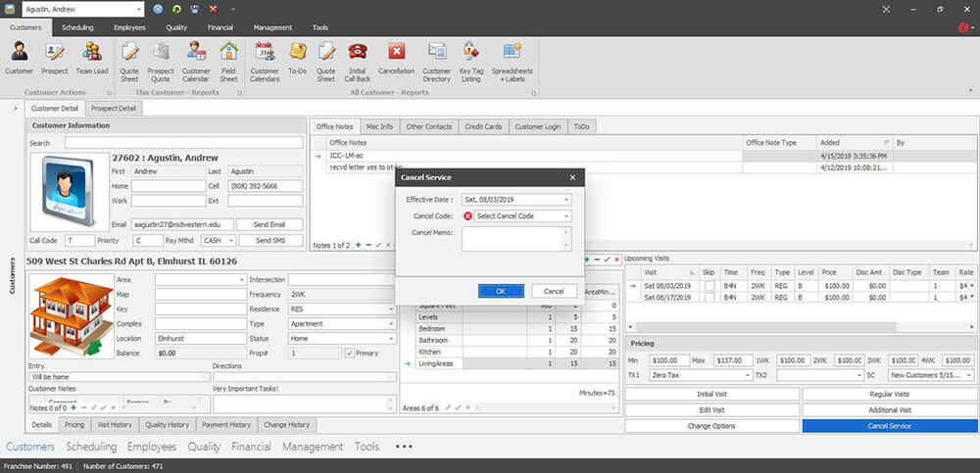The width and height of the screenshot is (980, 473).
Task: Switch to the Credit Cards tab
Action: click(x=483, y=126)
